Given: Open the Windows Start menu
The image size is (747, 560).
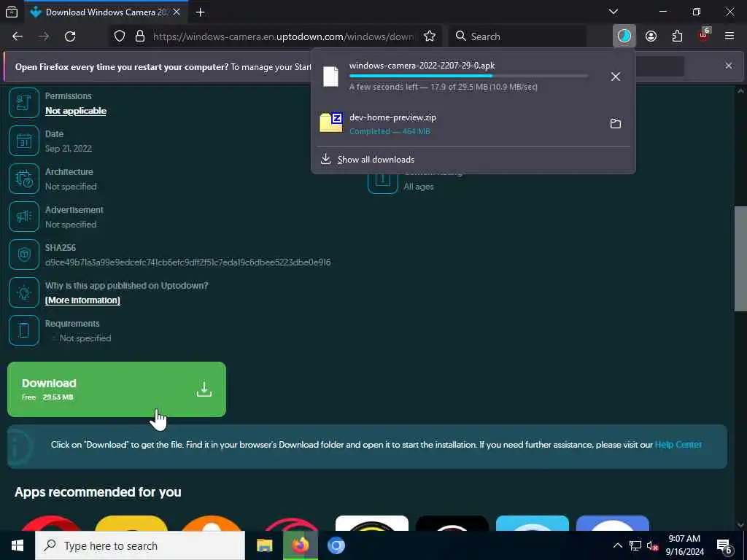Looking at the screenshot, I should (18, 545).
